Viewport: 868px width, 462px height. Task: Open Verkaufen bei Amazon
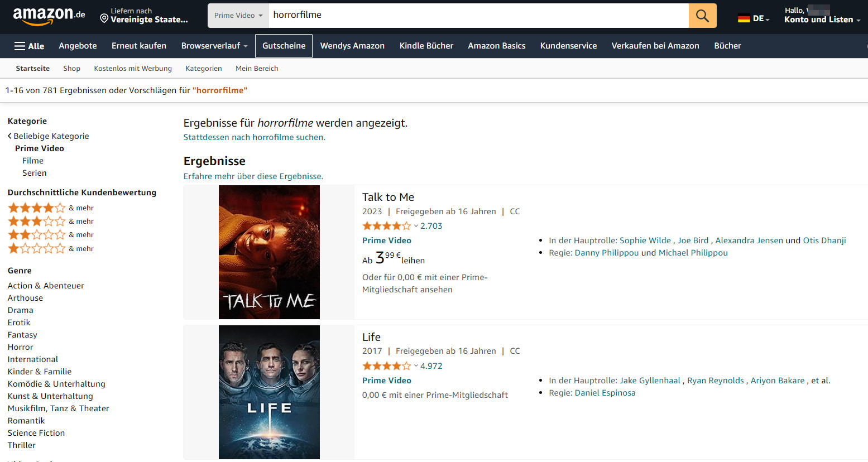(x=655, y=46)
